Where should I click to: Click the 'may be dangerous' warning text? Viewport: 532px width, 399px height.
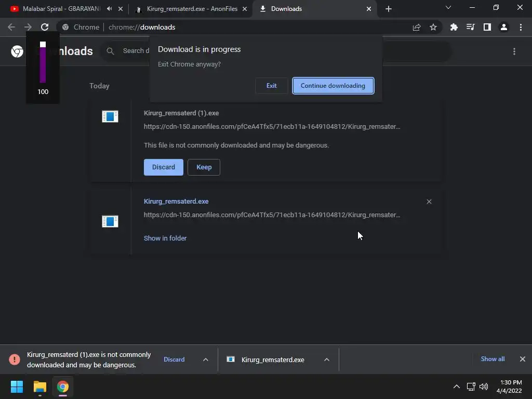coord(236,145)
